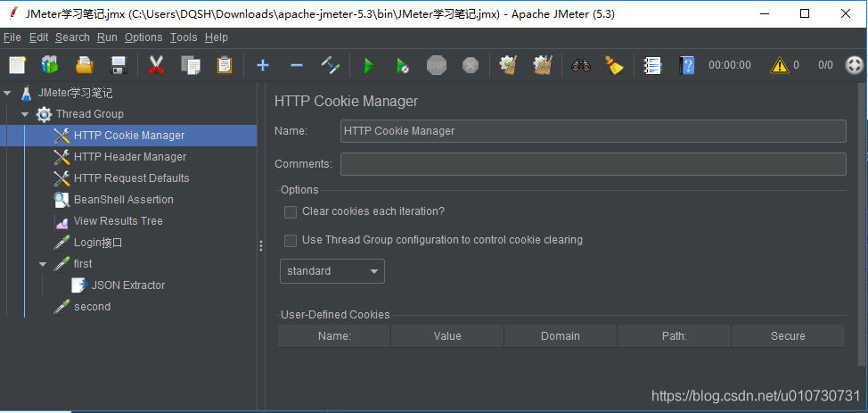
Task: Open the standard cookie policy dropdown
Action: point(332,271)
